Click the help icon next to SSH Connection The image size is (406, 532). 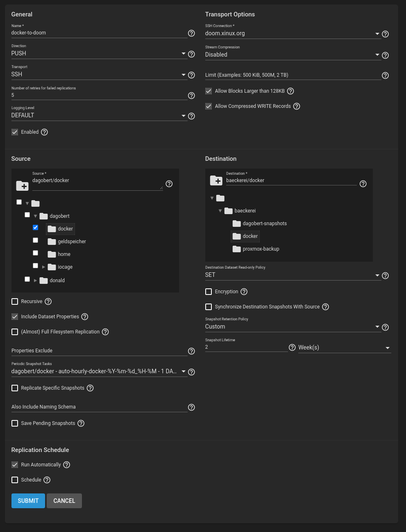[x=385, y=34]
